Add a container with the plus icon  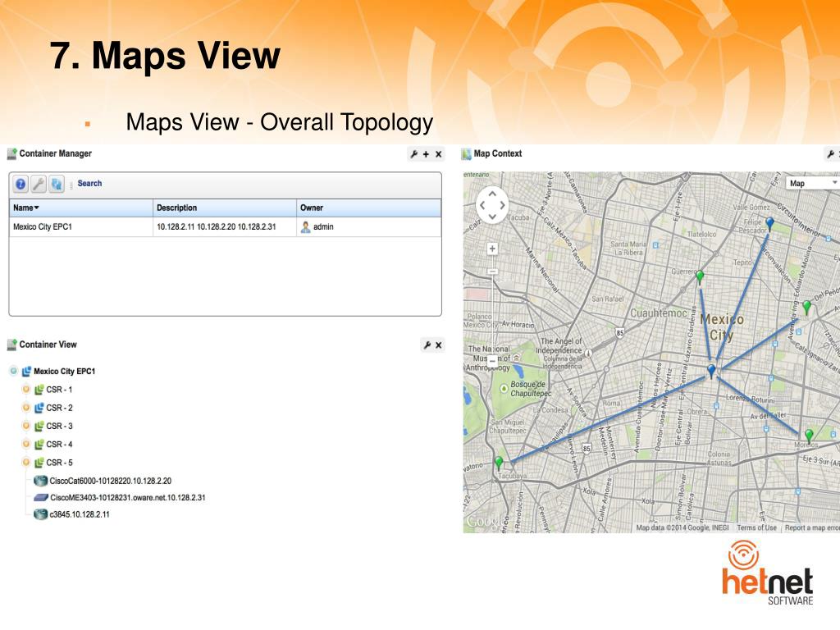pos(426,154)
